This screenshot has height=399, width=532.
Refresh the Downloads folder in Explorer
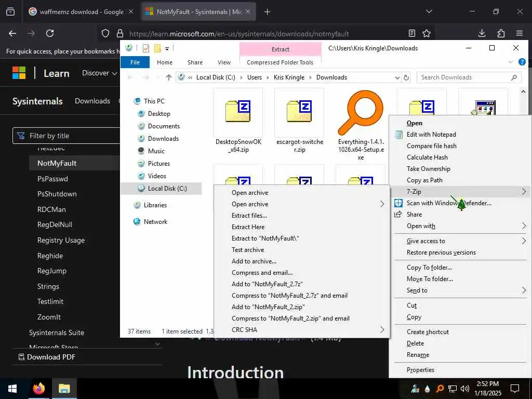pos(406,77)
